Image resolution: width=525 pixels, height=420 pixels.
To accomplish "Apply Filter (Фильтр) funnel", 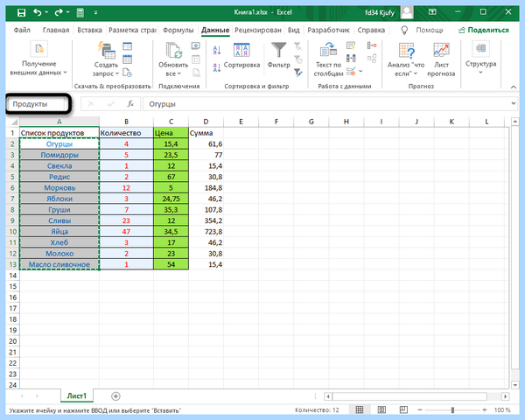I will (278, 56).
